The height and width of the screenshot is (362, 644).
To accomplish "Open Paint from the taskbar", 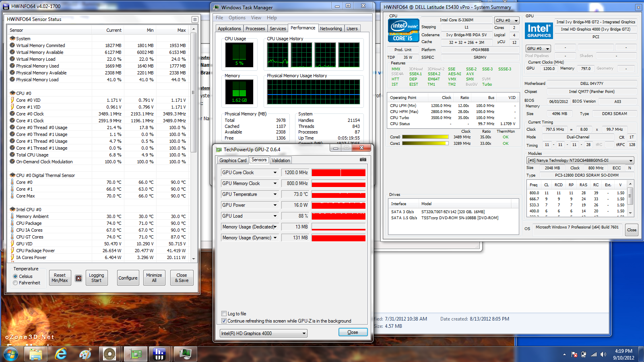I will pyautogui.click(x=85, y=354).
